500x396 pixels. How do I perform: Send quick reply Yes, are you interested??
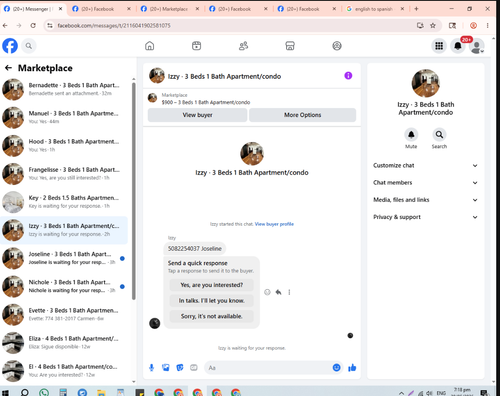coord(212,285)
